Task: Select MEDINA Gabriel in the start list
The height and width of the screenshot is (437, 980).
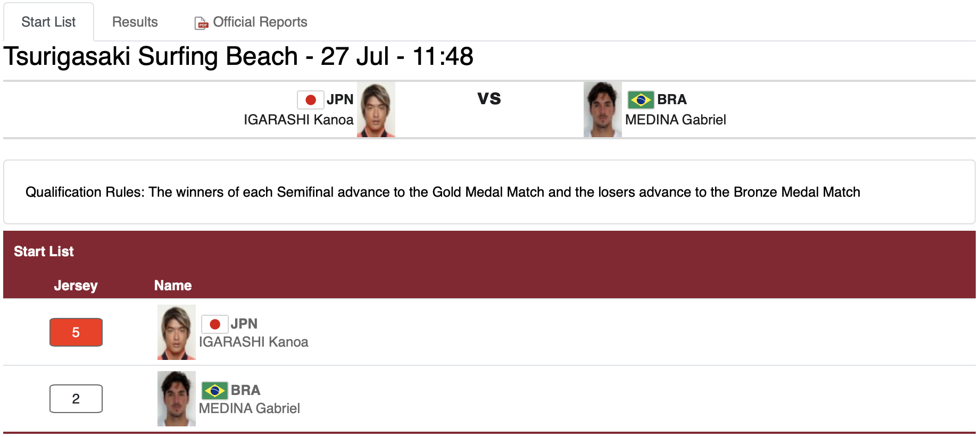Action: pos(249,408)
